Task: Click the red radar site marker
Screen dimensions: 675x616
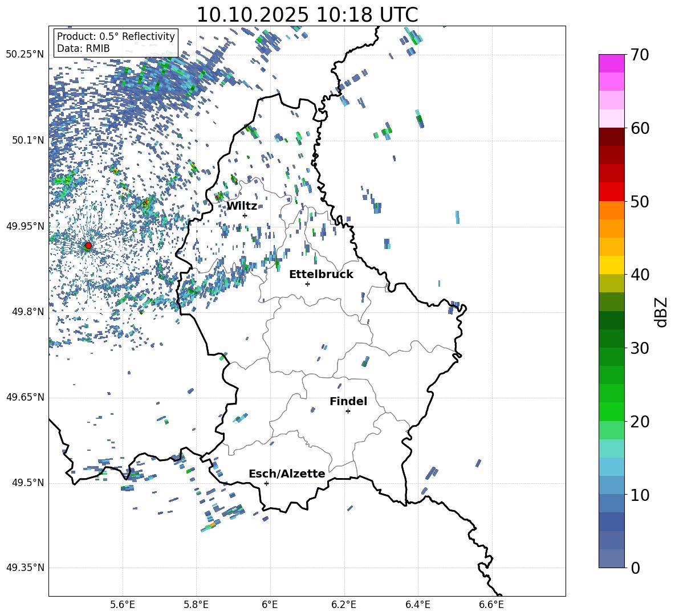Action: pos(88,246)
